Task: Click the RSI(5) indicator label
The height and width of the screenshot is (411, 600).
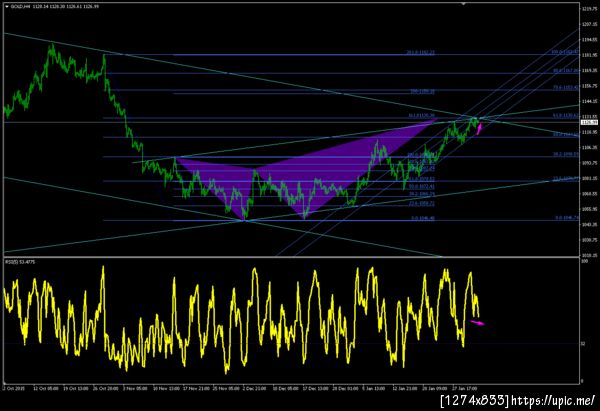Action: click(x=20, y=262)
